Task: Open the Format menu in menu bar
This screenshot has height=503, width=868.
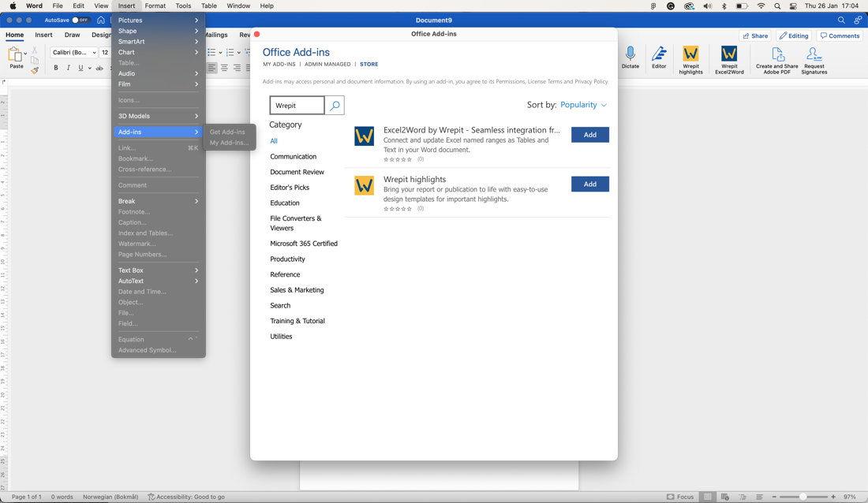Action: tap(155, 6)
